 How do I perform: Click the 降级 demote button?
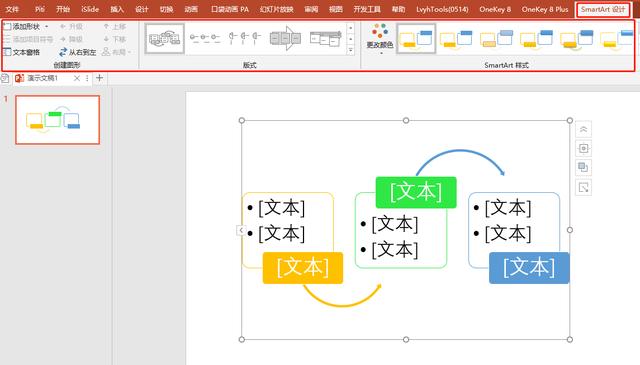tap(71, 39)
